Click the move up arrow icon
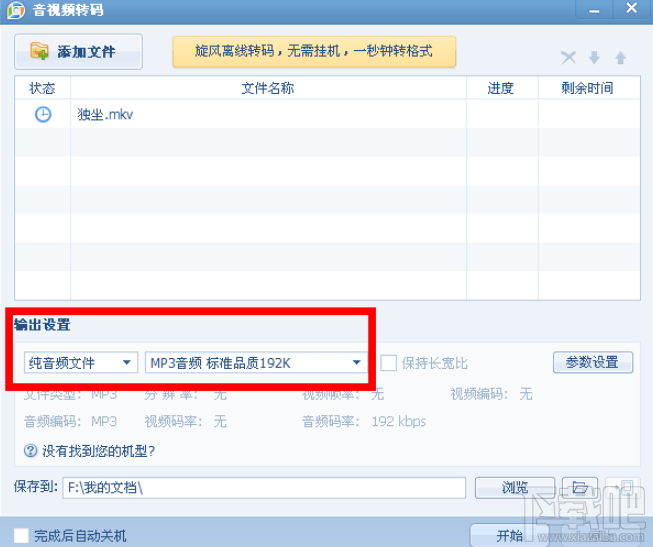The image size is (653, 547). 621,57
